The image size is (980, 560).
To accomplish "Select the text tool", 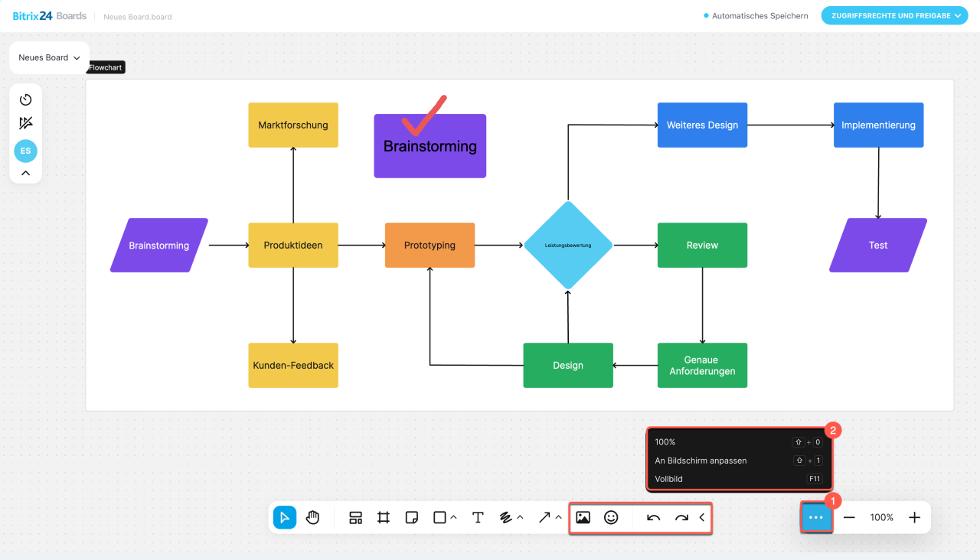I will pyautogui.click(x=478, y=518).
